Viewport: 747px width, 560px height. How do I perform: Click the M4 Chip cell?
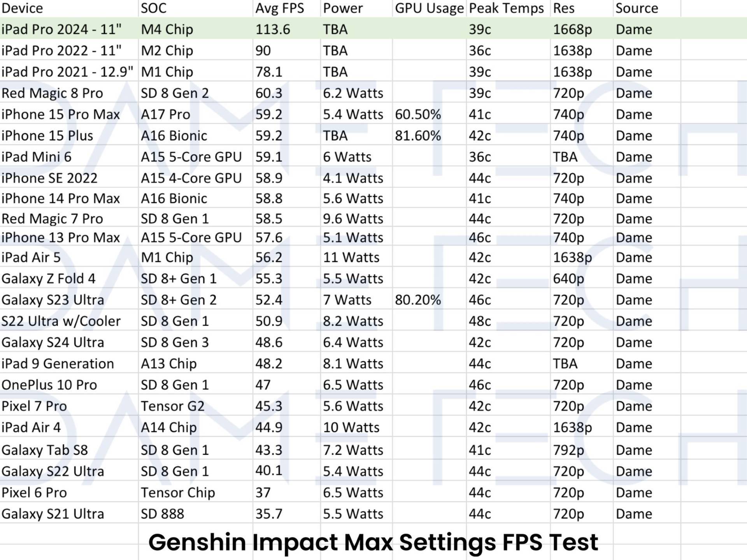(x=167, y=29)
